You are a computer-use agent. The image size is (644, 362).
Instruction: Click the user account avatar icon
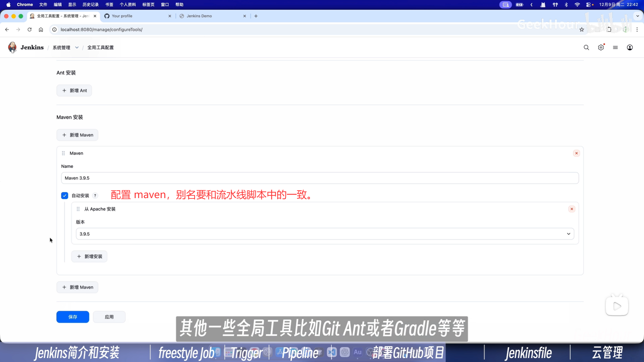pyautogui.click(x=630, y=48)
